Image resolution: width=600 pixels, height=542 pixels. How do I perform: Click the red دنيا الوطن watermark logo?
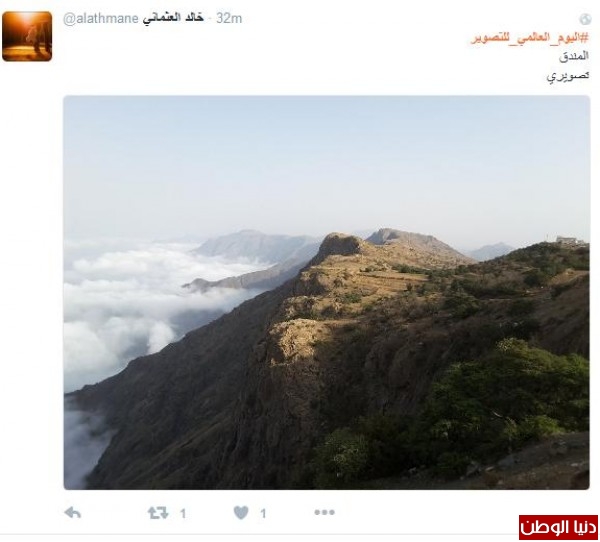[x=558, y=527]
